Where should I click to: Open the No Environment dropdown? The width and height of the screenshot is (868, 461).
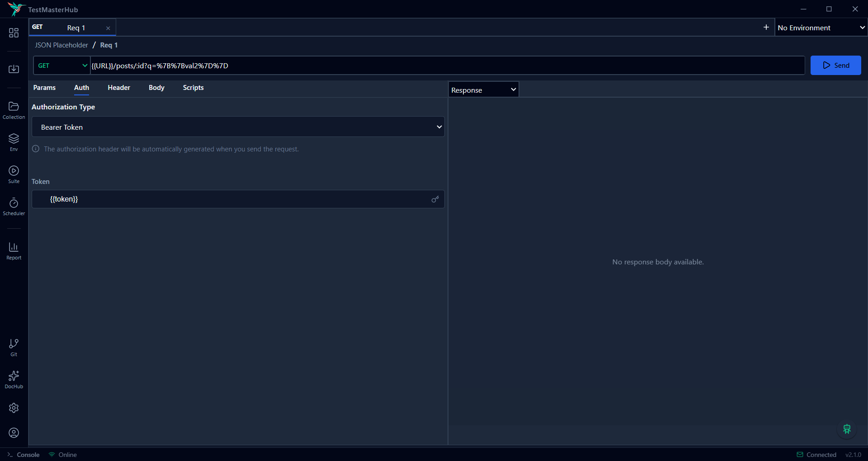tap(821, 28)
